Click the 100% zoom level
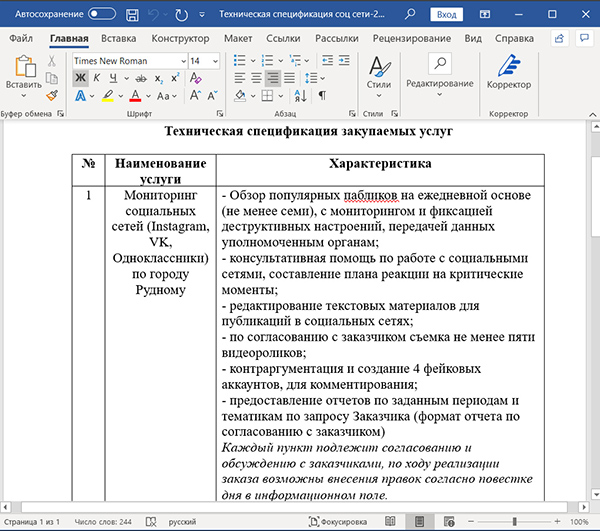 click(579, 522)
